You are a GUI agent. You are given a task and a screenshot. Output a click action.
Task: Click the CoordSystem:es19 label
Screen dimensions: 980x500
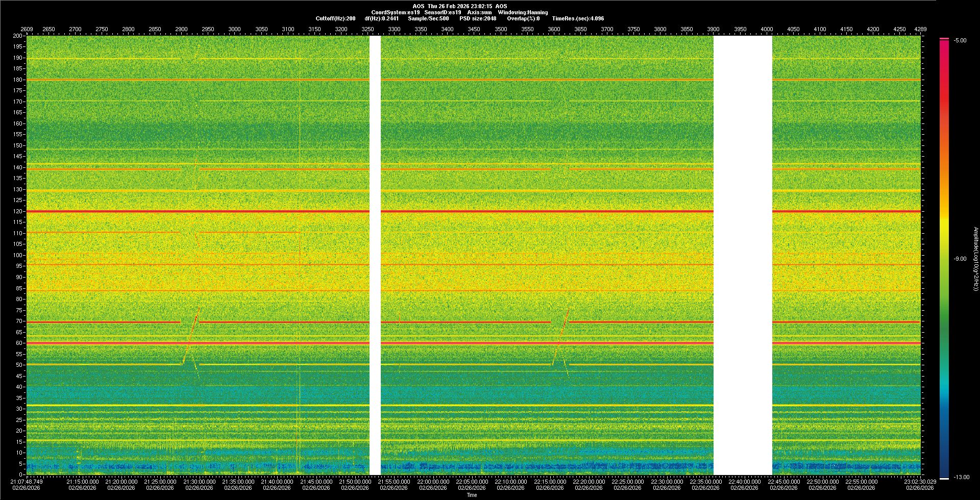pyautogui.click(x=396, y=12)
